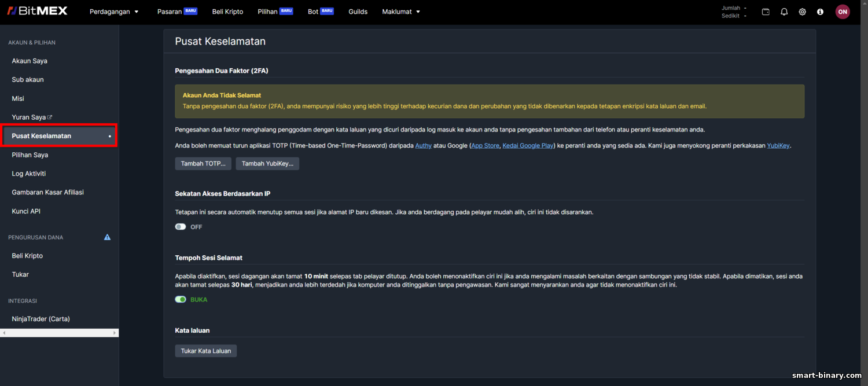Select Log Aktiviti in the sidebar
The height and width of the screenshot is (386, 868).
[29, 174]
